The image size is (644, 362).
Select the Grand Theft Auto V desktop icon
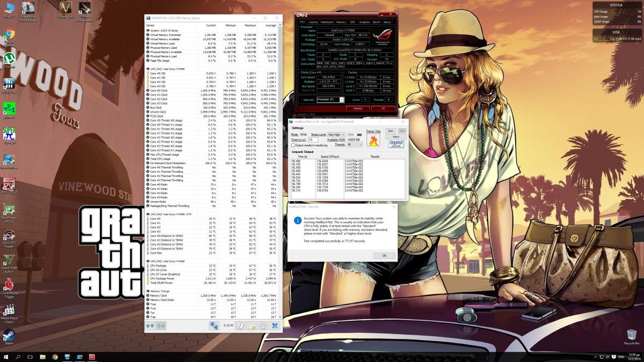click(9, 263)
